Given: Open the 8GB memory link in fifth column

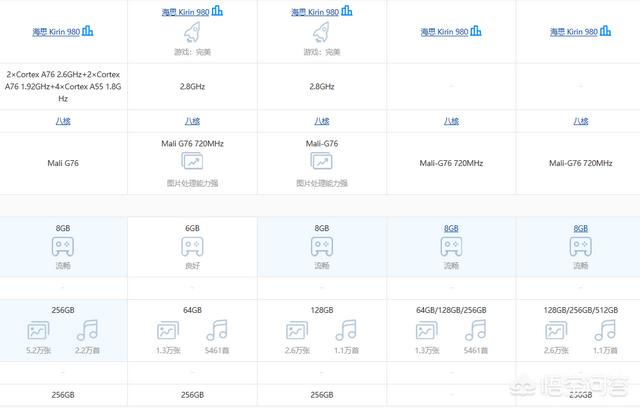Looking at the screenshot, I should (580, 228).
